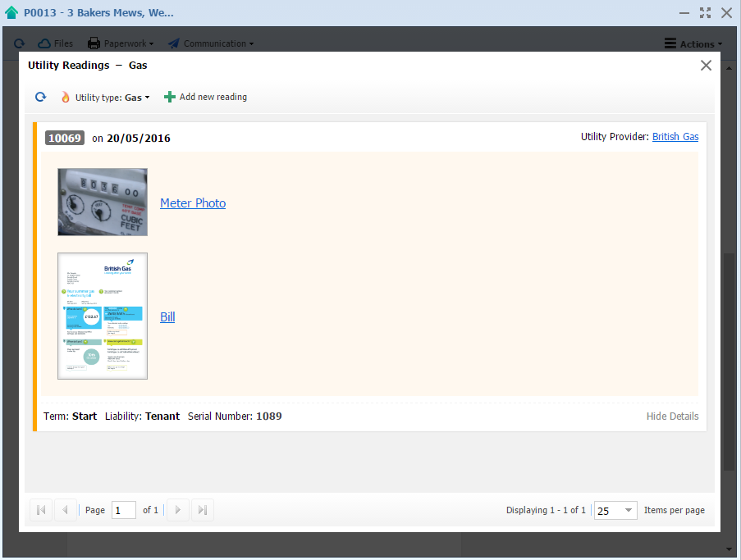Click the British Gas bill thumbnail
Screen dimensions: 741x560
[x=103, y=316]
